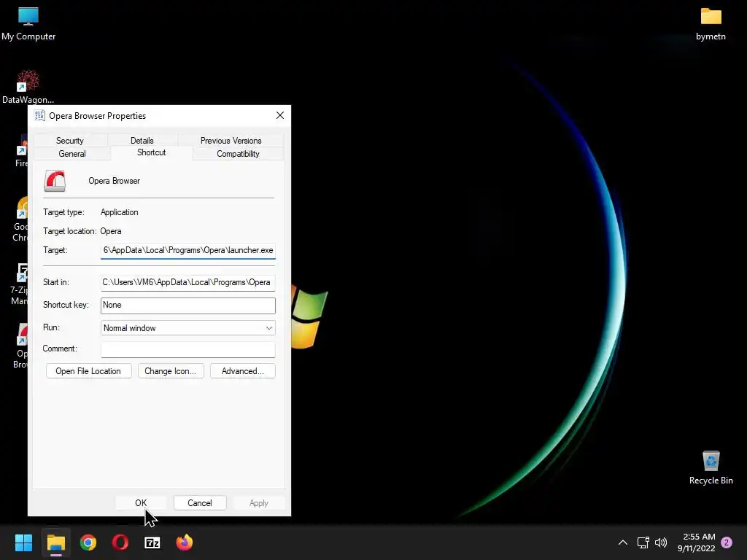
Task: Switch to the General tab
Action: (72, 154)
